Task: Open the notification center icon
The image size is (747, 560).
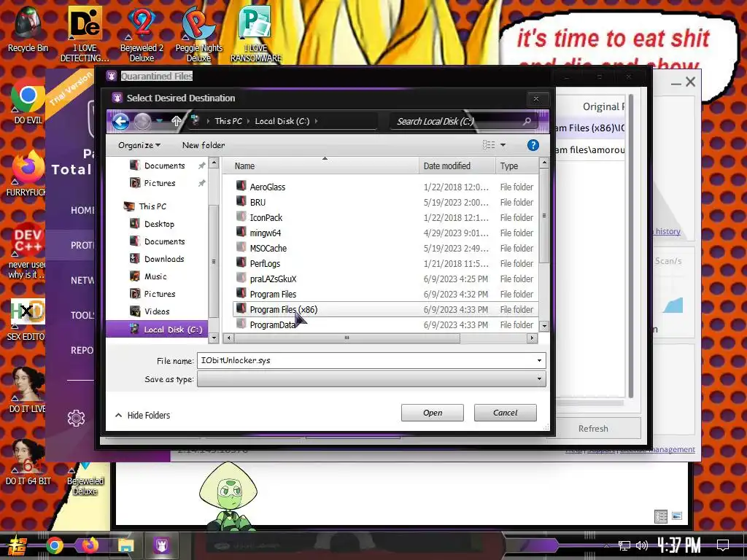Action: pos(723,545)
